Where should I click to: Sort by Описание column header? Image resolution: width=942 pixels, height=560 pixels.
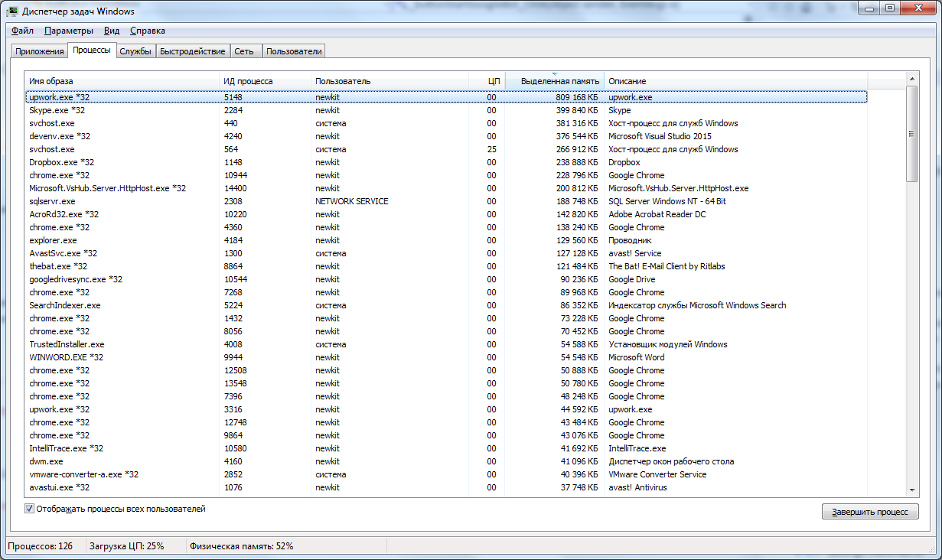click(x=736, y=81)
